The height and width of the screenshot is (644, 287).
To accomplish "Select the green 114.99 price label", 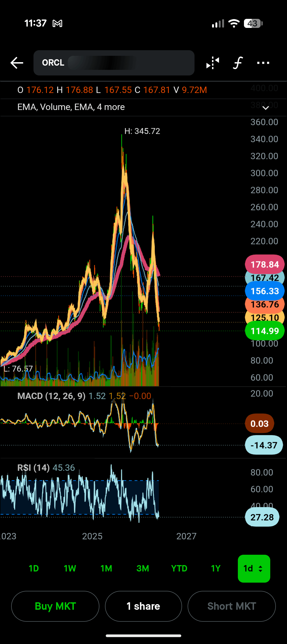I will coord(265,331).
